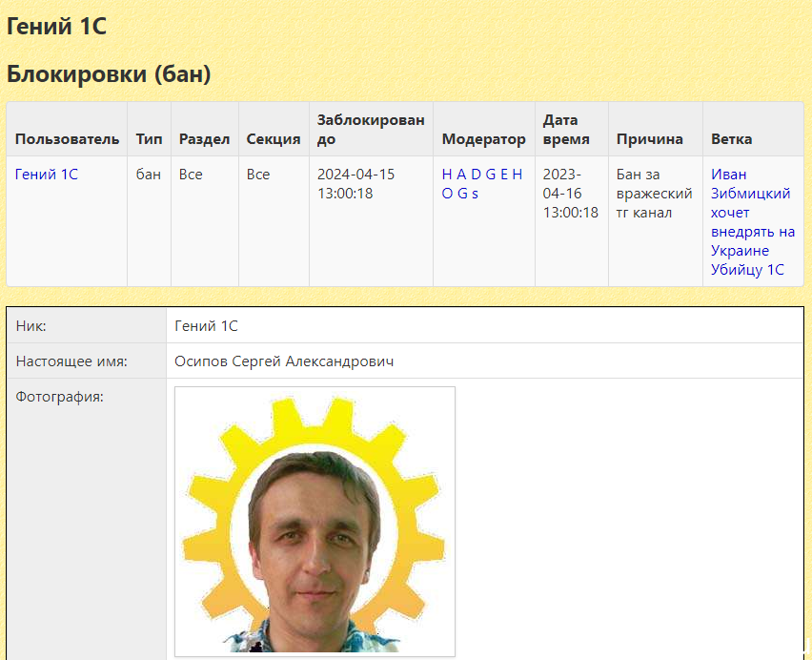This screenshot has height=660, width=812.
Task: Click the Причина column header
Action: 649,139
